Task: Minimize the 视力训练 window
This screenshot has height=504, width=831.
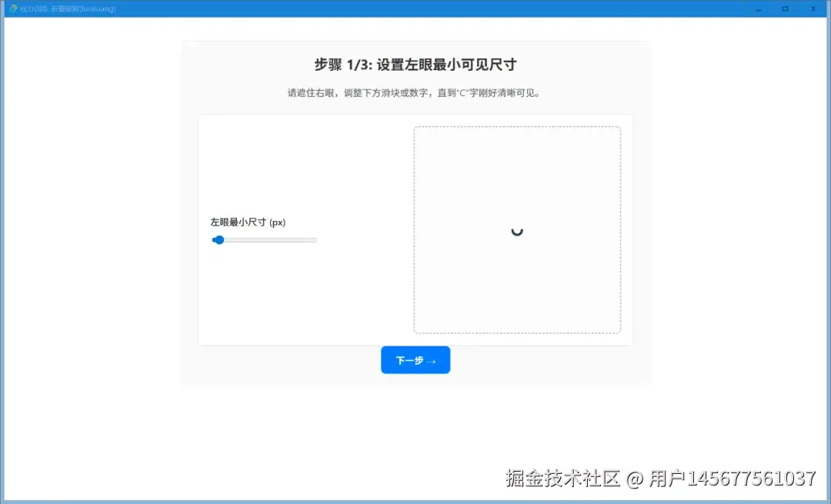Action: pyautogui.click(x=759, y=8)
